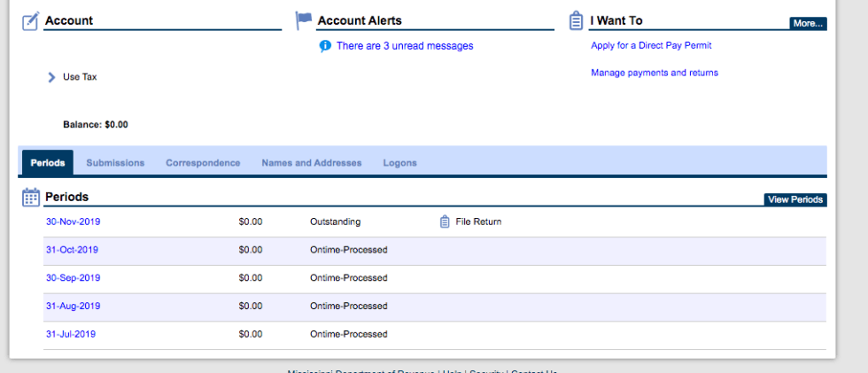Open the 3 unread messages link
This screenshot has height=373, width=868.
pos(405,46)
